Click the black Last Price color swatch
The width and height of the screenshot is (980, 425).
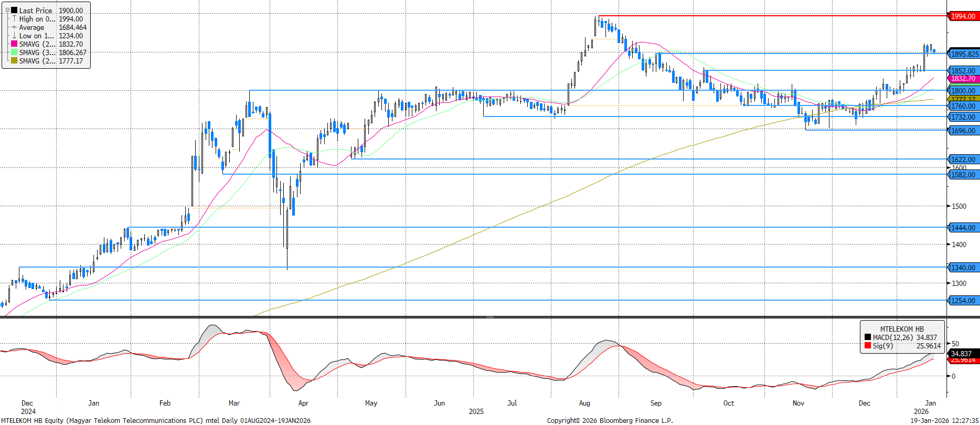click(x=14, y=10)
